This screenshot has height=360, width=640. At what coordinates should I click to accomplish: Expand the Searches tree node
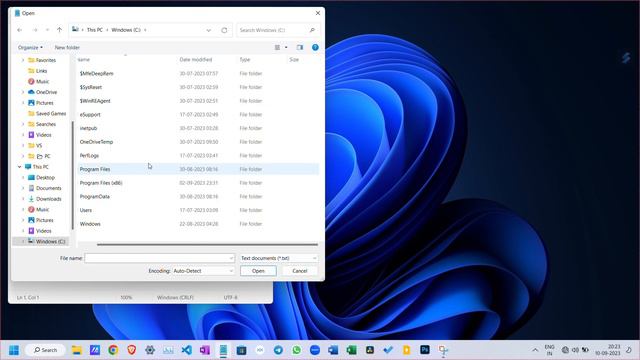[x=23, y=124]
